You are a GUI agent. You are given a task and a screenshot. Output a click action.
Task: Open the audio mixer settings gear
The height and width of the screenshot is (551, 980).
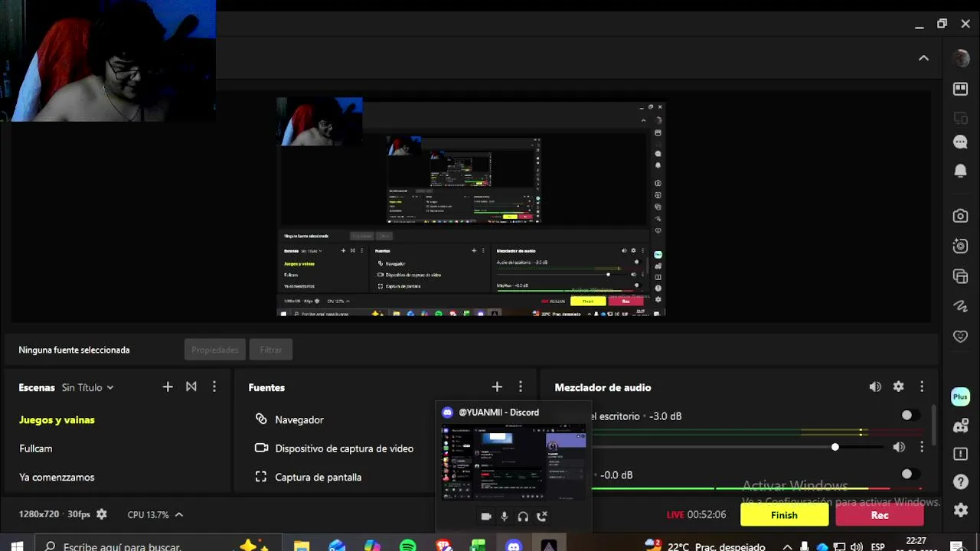(899, 387)
